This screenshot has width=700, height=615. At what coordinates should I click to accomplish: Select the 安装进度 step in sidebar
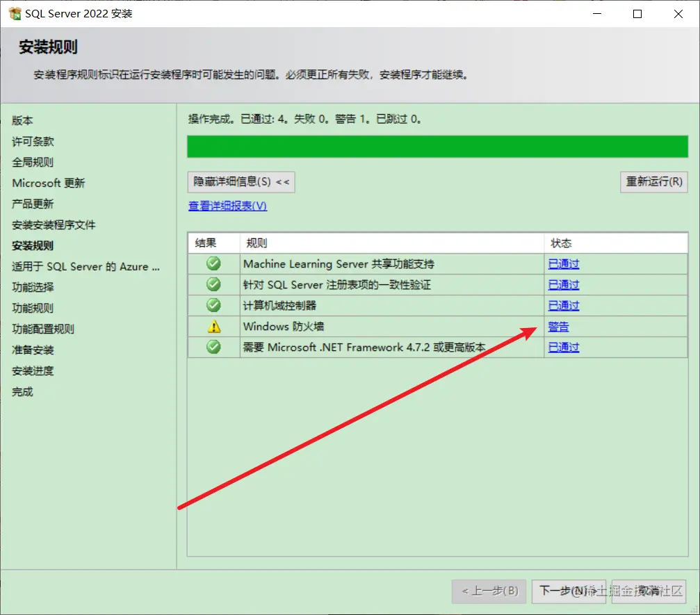[33, 371]
